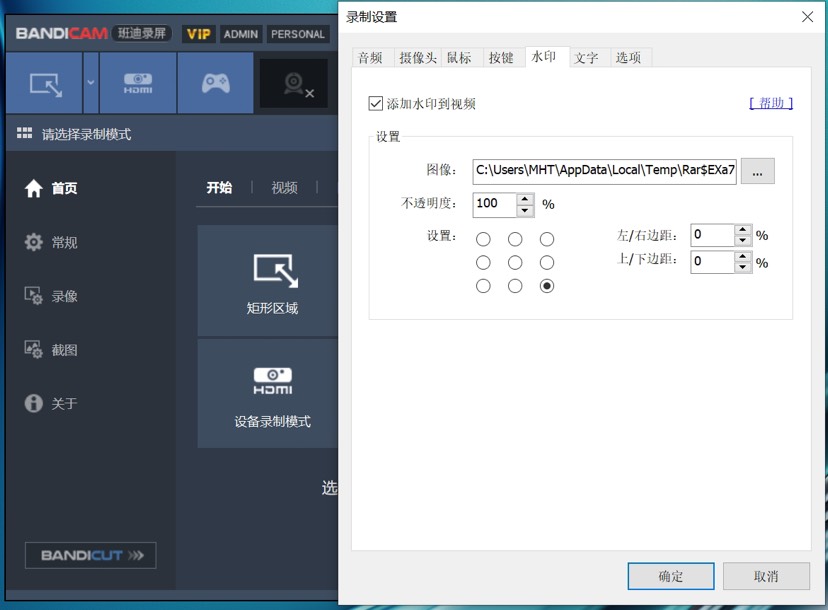Toggle webcam overlay icon in Bandicam toolbar
This screenshot has height=610, width=828.
pos(294,83)
